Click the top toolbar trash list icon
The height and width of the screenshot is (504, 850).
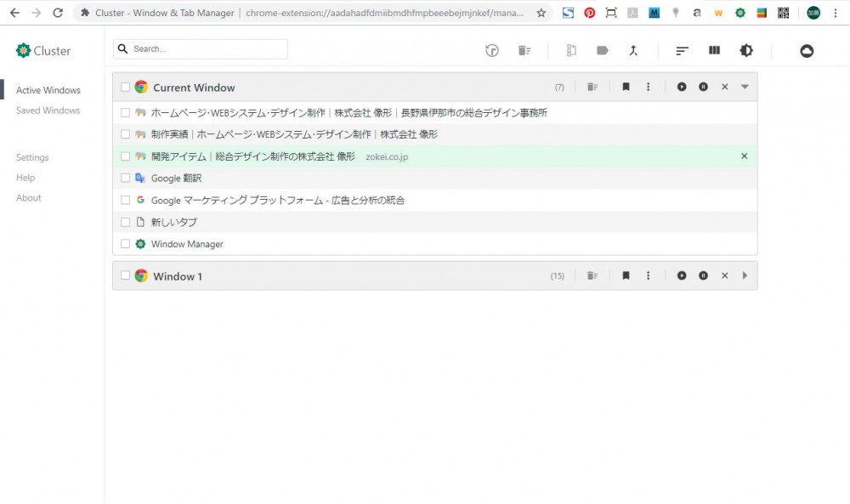click(x=524, y=50)
